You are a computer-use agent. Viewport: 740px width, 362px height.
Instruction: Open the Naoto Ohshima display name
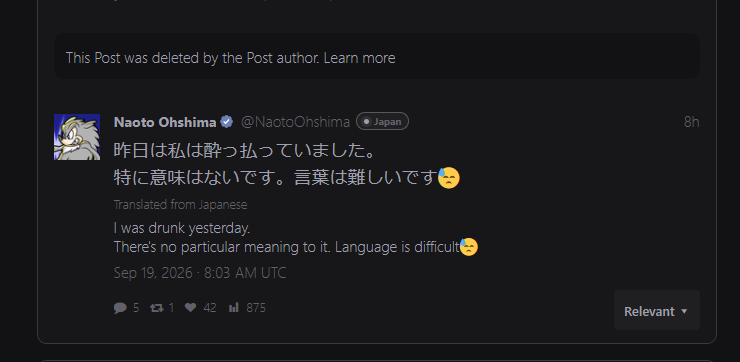(x=165, y=122)
